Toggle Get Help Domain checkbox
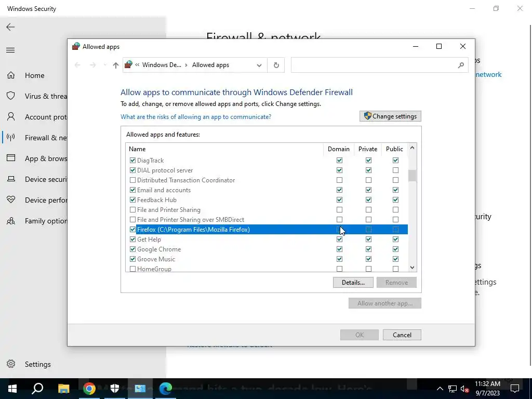This screenshot has height=399, width=532. tap(339, 239)
